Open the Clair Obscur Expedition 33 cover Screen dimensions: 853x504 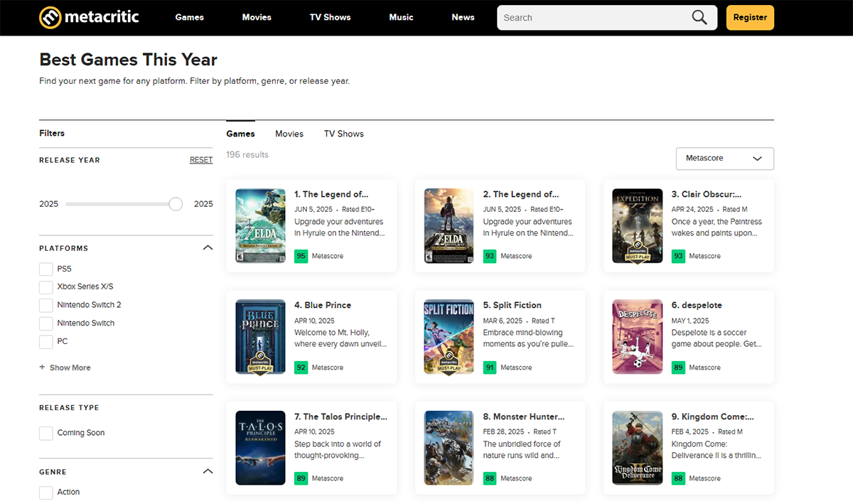click(638, 226)
